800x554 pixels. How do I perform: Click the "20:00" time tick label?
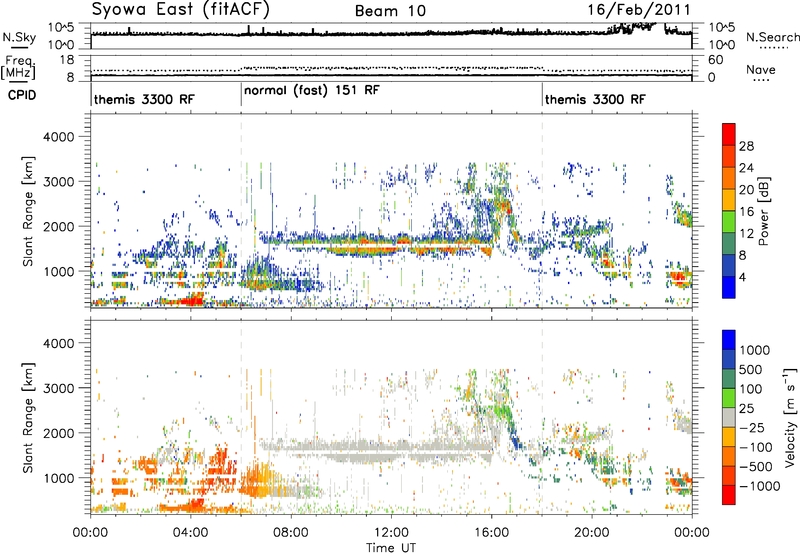[592, 533]
